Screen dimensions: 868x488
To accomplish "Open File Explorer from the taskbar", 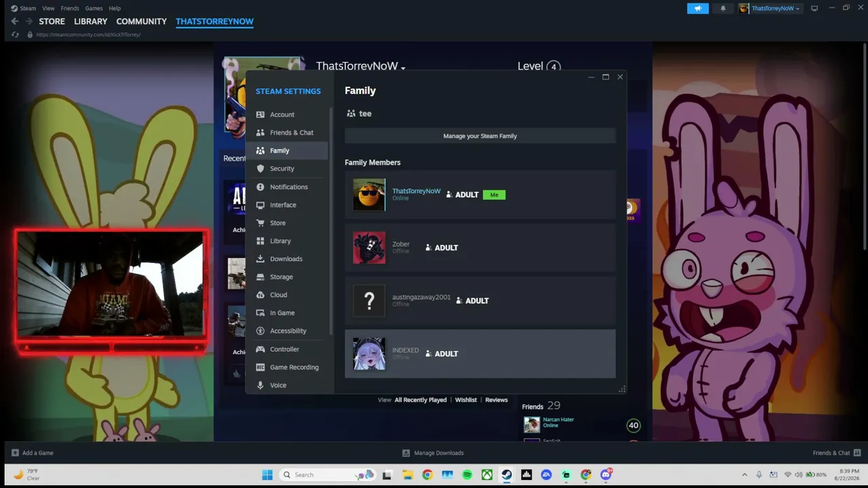I will point(408,474).
